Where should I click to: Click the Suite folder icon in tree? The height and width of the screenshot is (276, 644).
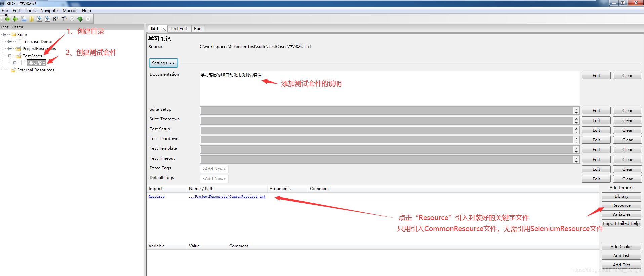pyautogui.click(x=13, y=35)
